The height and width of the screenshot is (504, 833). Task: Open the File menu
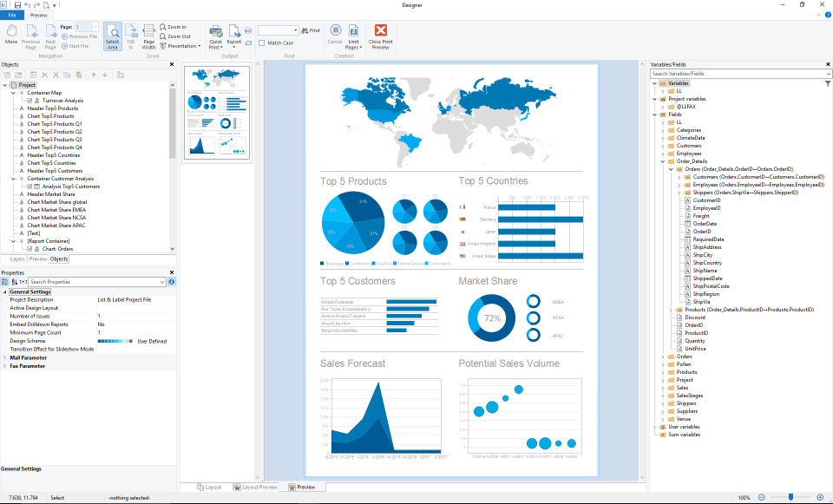click(11, 15)
